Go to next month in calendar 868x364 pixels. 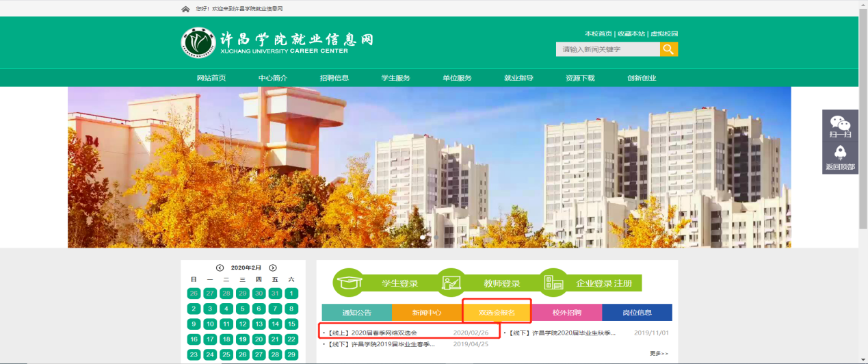(x=273, y=268)
